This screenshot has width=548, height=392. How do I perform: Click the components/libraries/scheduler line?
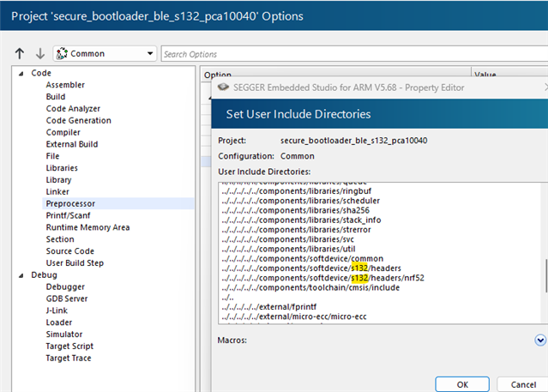click(301, 201)
